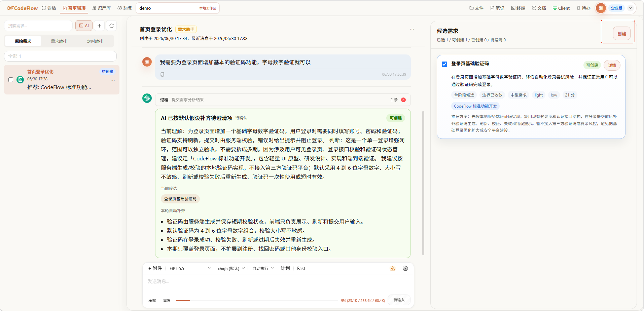The width and height of the screenshot is (644, 311).
Task: Click the user message avatar icon
Action: (x=147, y=62)
